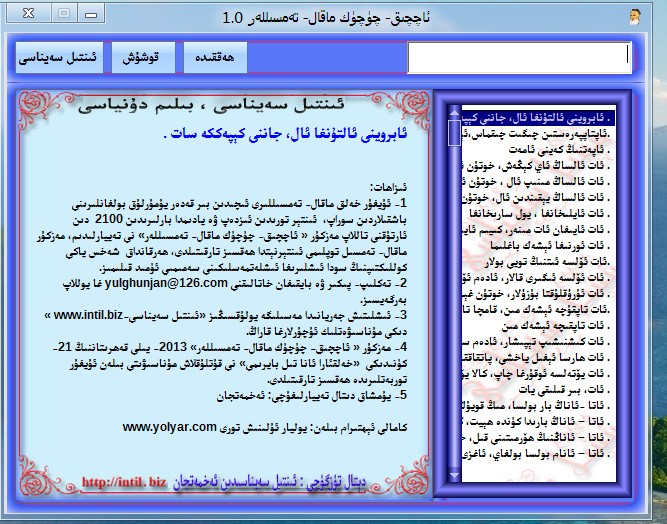The height and width of the screenshot is (524, 667).
Task: Select list row ئات تاپقۇچە ئېشەك مىن، قامچا
Action: pyautogui.click(x=539, y=310)
